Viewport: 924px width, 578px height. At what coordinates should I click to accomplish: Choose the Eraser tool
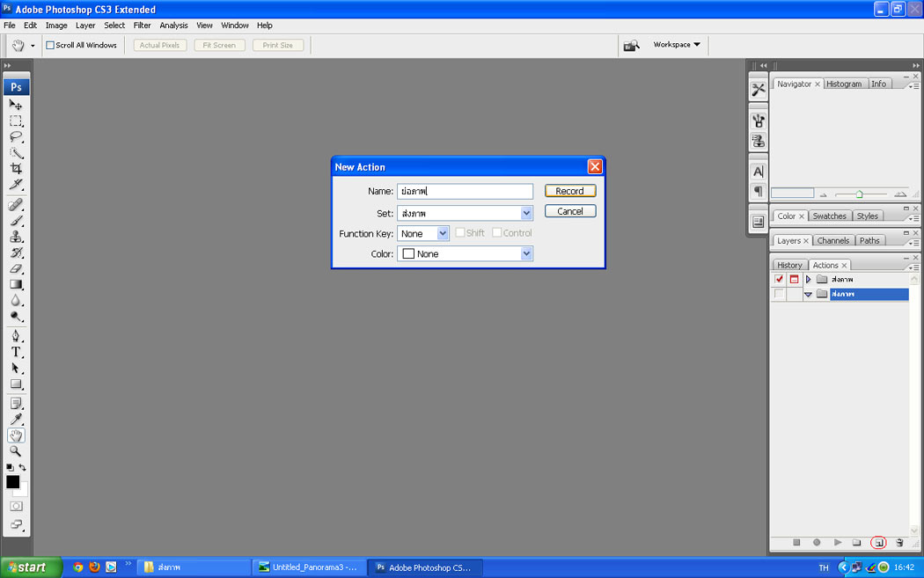pos(16,268)
